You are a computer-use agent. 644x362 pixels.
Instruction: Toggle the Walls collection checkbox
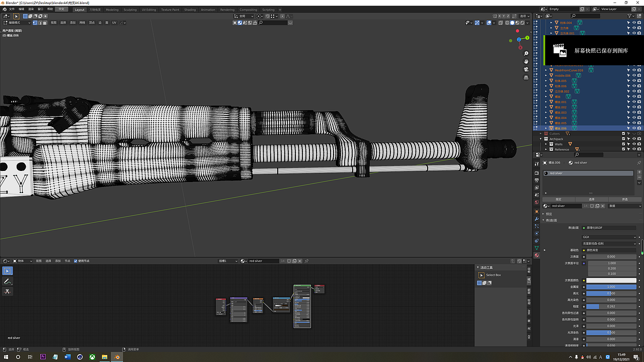623,144
